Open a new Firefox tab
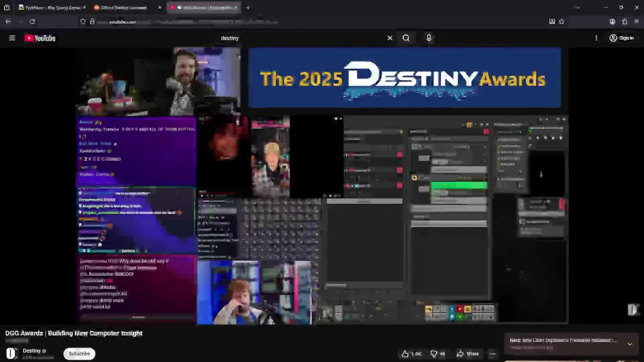 pos(248,8)
